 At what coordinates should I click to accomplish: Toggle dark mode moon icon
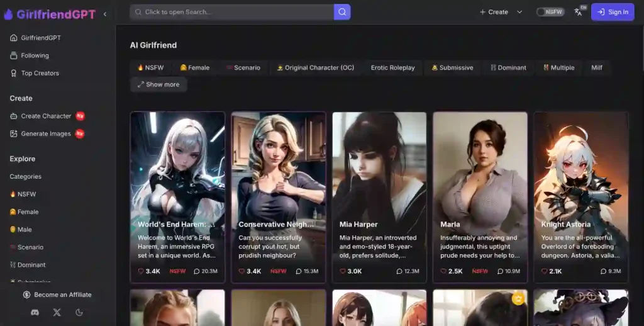[79, 312]
